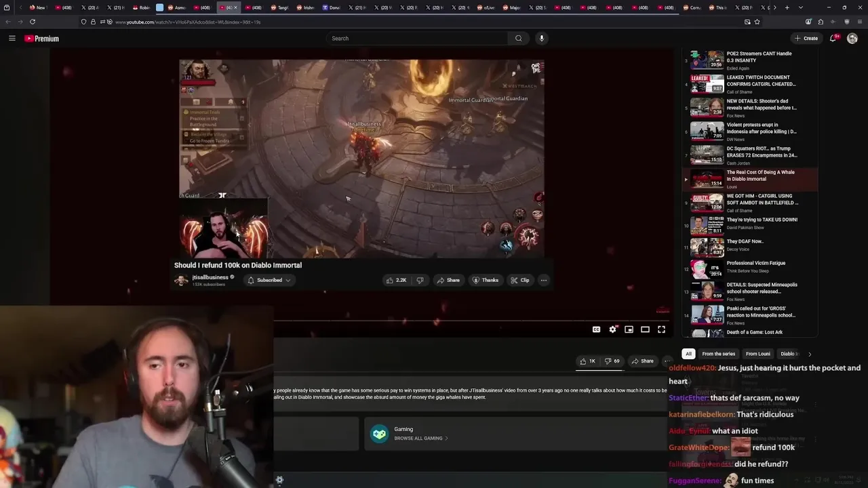The image size is (868, 488).
Task: Reload the page in the browser
Action: pyautogui.click(x=32, y=22)
